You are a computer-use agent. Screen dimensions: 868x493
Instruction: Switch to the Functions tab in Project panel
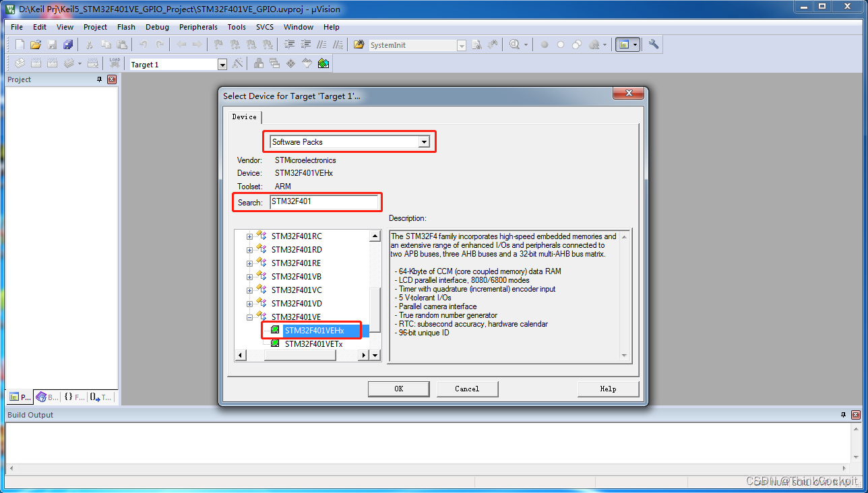[74, 397]
